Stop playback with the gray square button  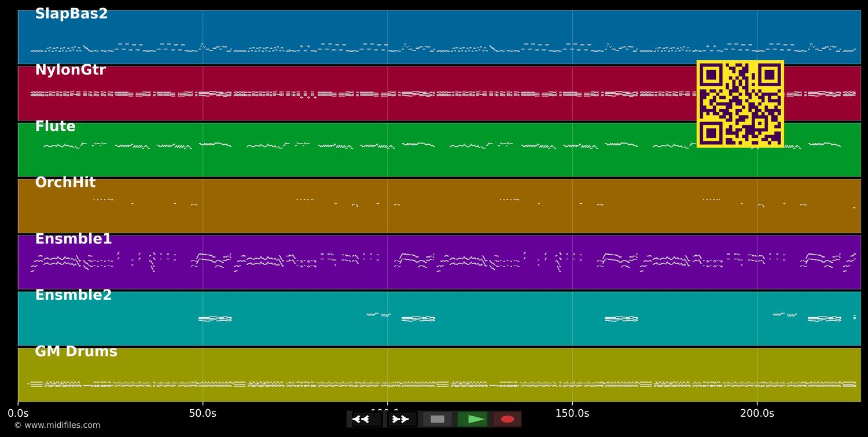tap(437, 419)
